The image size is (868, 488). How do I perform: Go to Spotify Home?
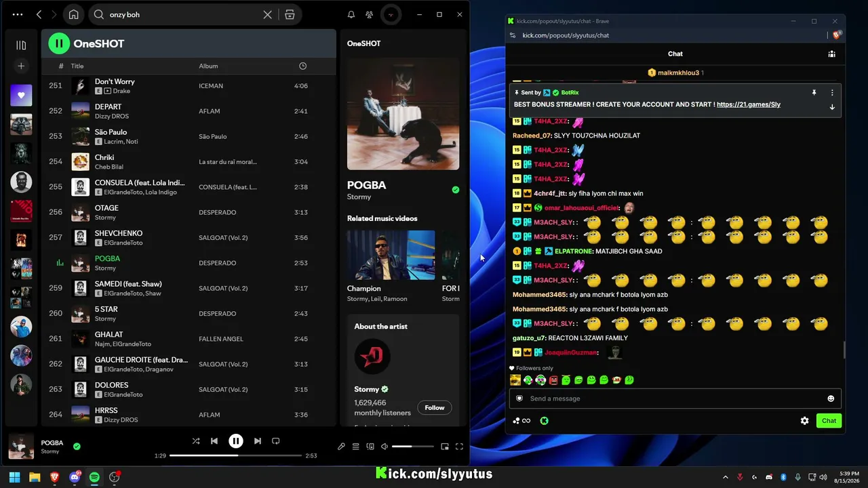tap(73, 14)
